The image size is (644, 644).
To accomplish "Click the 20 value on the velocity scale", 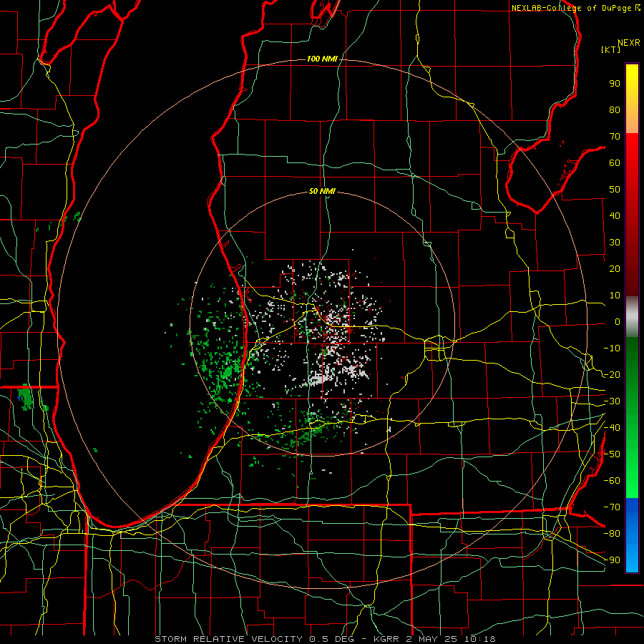I will click(x=615, y=269).
